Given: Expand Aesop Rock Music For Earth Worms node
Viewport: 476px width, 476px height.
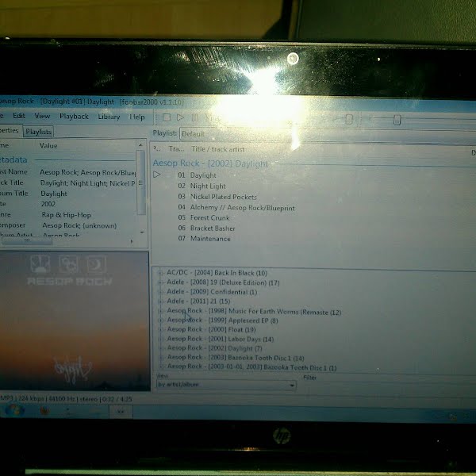Looking at the screenshot, I should pyautogui.click(x=160, y=311).
